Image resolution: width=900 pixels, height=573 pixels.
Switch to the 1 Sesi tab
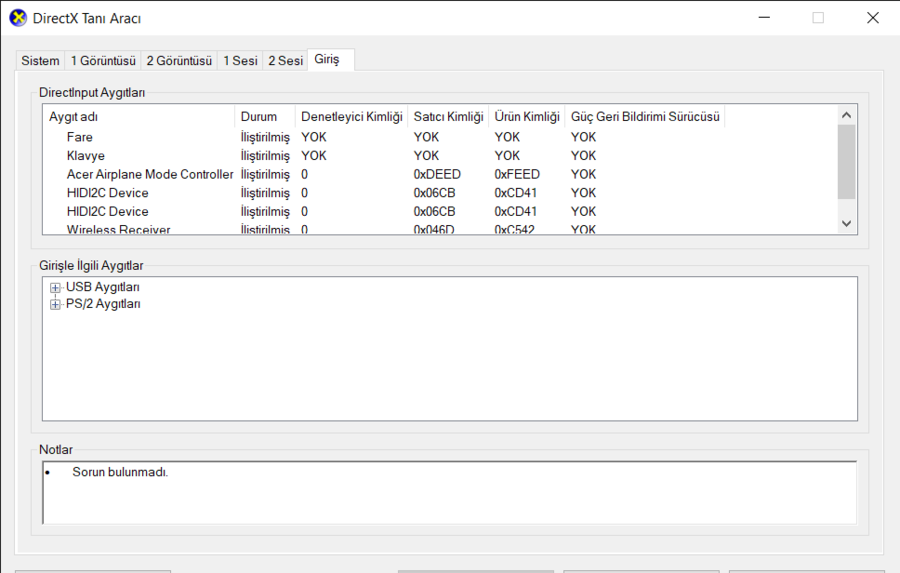240,61
